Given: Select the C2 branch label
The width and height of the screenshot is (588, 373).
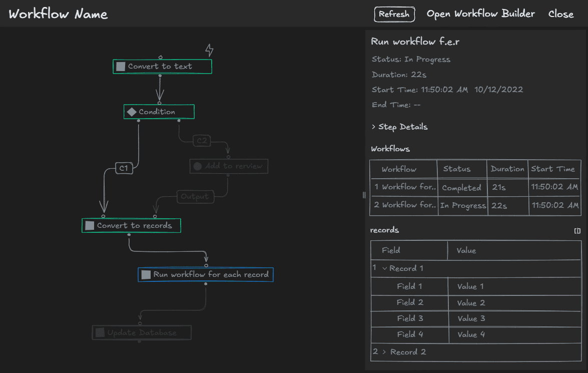Looking at the screenshot, I should (202, 141).
